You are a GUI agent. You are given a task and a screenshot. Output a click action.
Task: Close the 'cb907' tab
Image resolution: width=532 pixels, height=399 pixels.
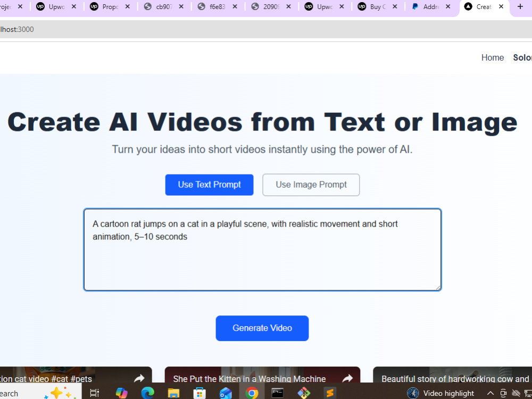pyautogui.click(x=181, y=6)
